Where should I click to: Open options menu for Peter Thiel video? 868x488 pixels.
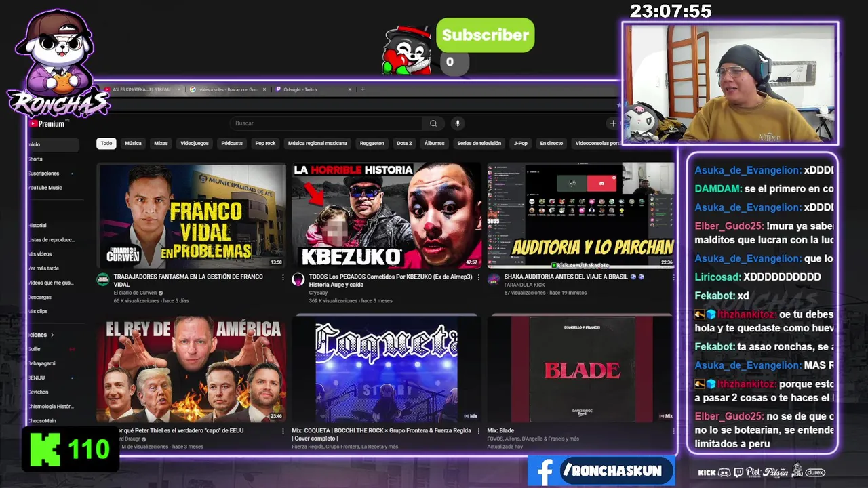click(283, 431)
